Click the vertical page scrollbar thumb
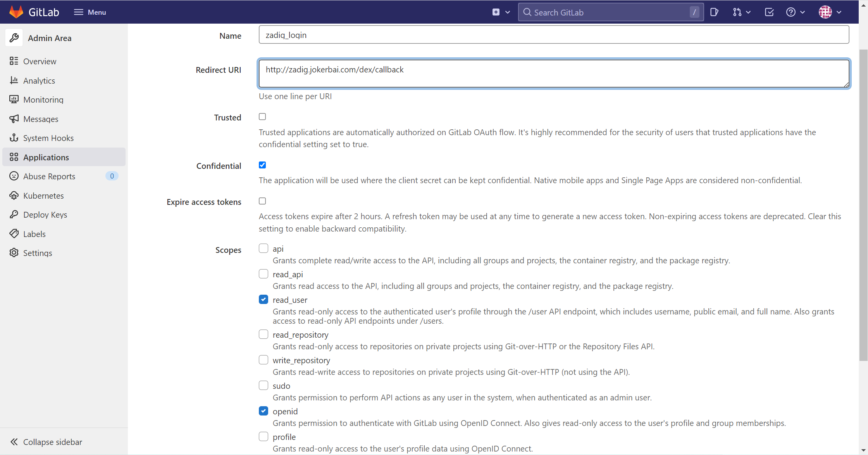Viewport: 868px width, 455px height. [x=863, y=205]
